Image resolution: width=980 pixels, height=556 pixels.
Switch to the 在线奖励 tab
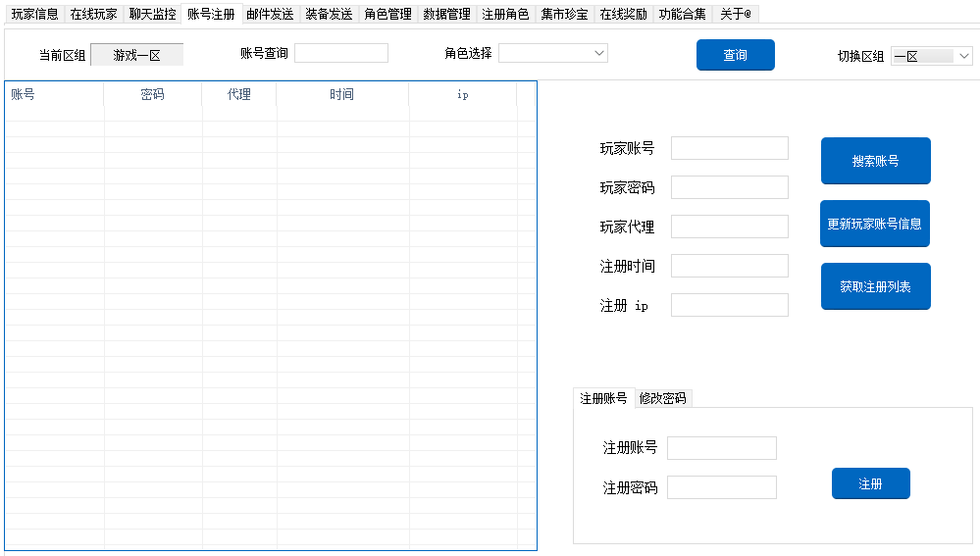[623, 14]
